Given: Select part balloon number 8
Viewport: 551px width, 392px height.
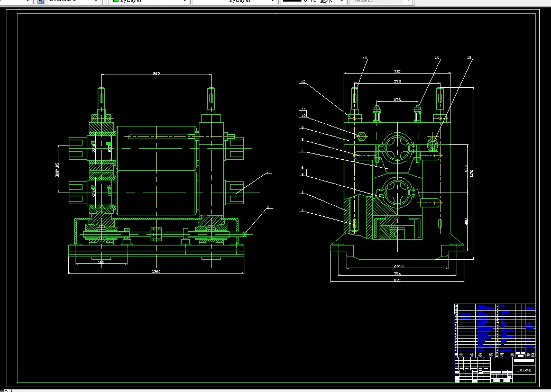Looking at the screenshot, I should [x=302, y=140].
